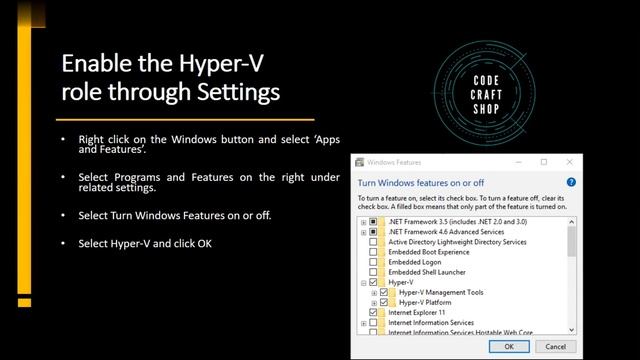Click folder icon beside Embedded Boot Experience

click(382, 252)
